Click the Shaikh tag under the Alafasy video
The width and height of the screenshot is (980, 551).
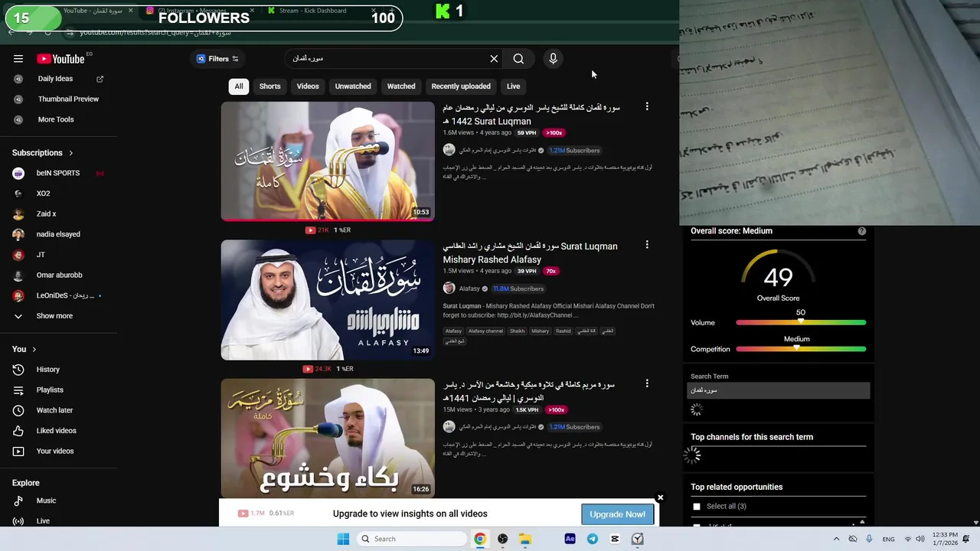[x=518, y=331]
